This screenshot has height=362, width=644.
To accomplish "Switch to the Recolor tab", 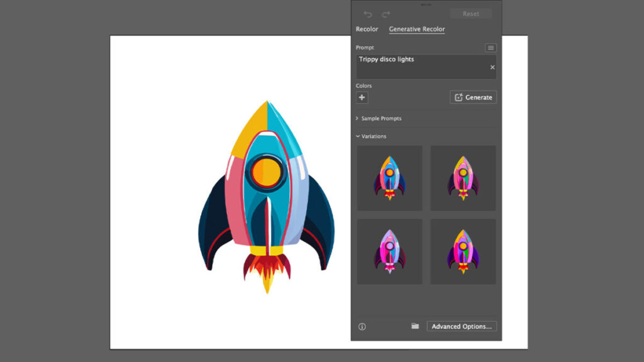I will [x=367, y=30].
